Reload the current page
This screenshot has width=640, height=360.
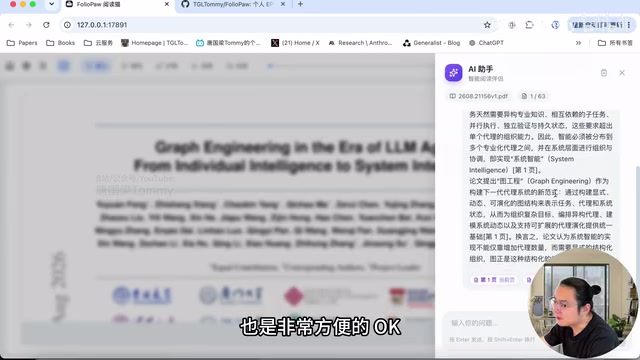[x=46, y=25]
